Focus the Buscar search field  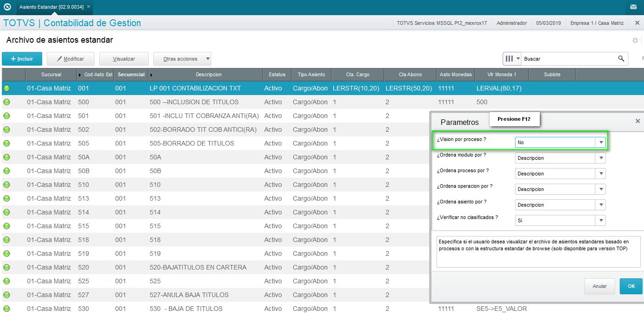coord(569,59)
